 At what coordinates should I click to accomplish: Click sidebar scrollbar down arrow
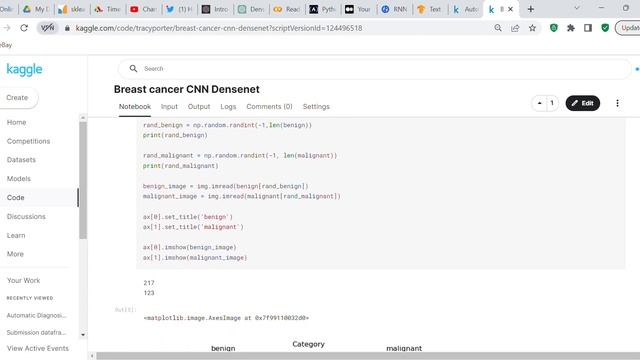(x=83, y=335)
